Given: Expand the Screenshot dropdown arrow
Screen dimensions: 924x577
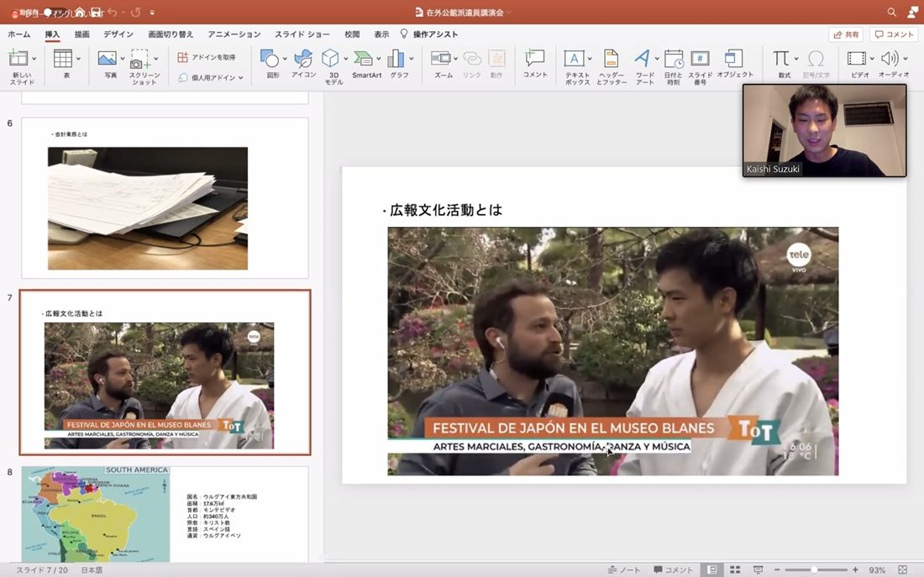Looking at the screenshot, I should (x=156, y=58).
